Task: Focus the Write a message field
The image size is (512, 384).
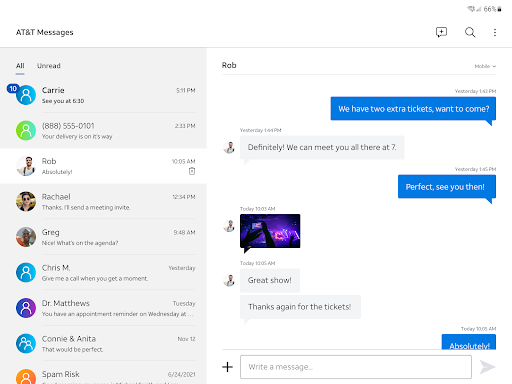Action: pyautogui.click(x=356, y=367)
